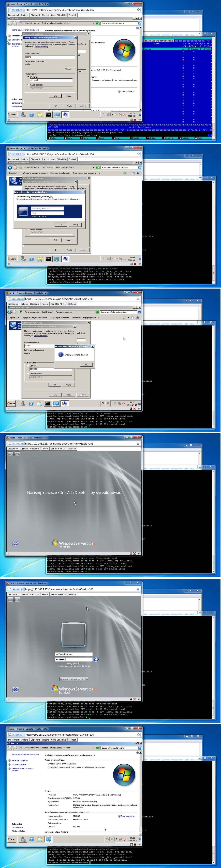Close the Zabezpieczenia systemu Windows dialog
This screenshot has width=221, height=868.
pos(84,192)
